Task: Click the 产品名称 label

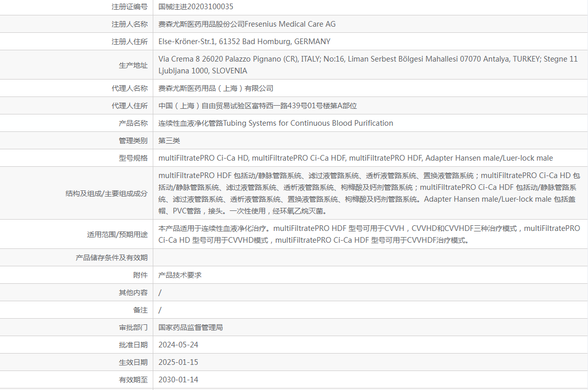Action: click(133, 124)
